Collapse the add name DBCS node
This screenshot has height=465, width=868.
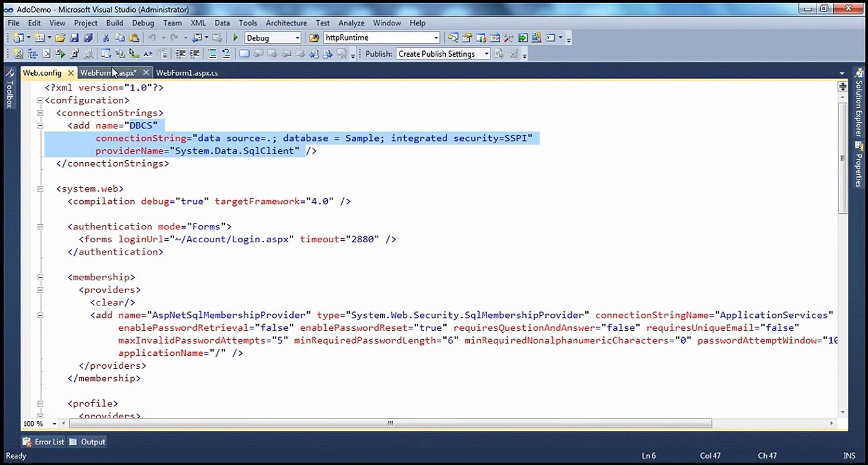click(40, 125)
